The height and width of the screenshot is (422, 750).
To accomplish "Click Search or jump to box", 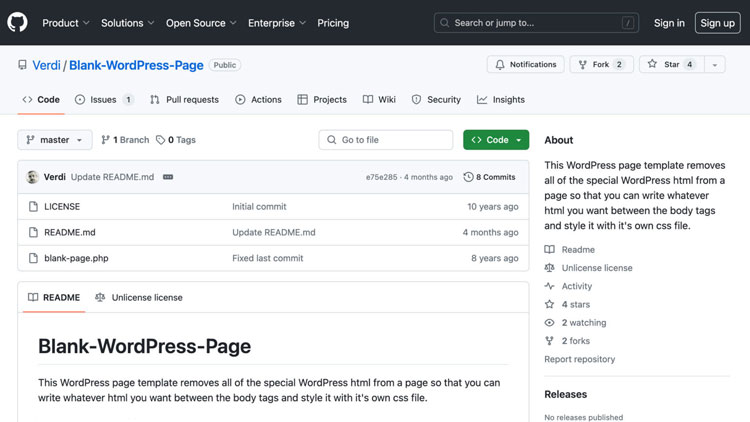I will [x=537, y=23].
